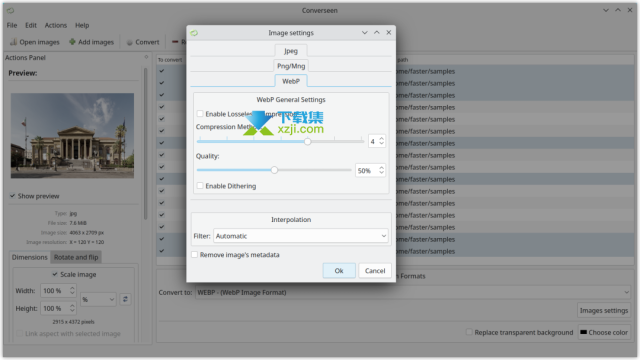Image resolution: width=640 pixels, height=360 pixels.
Task: Toggle Show preview checkbox
Action: click(13, 196)
